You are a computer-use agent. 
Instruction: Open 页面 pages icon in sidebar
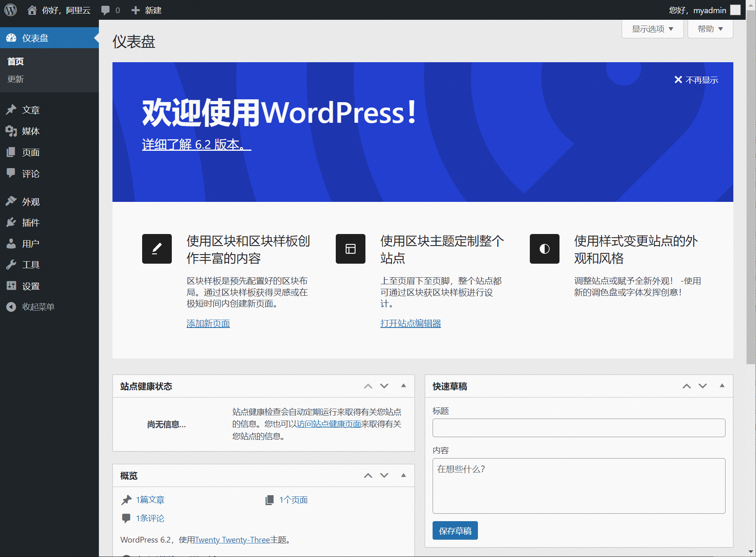point(11,152)
